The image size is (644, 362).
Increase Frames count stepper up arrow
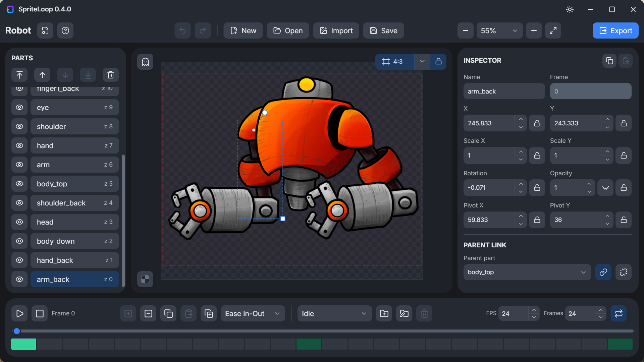click(600, 310)
